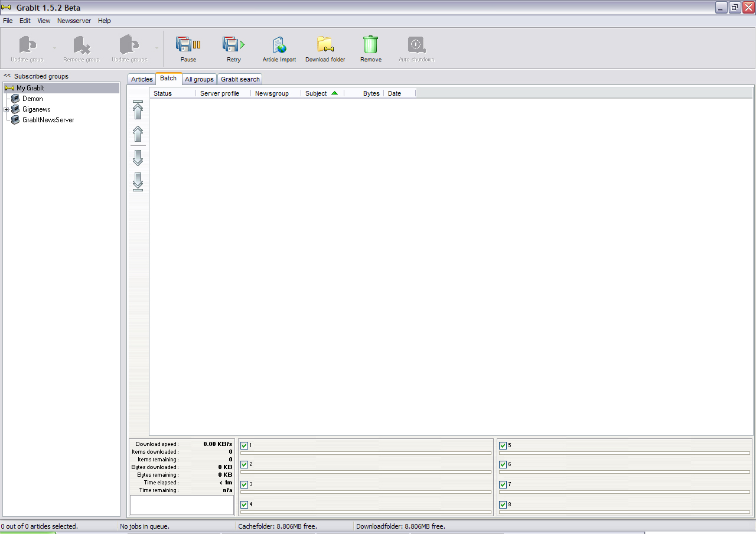Viewport: 756px width, 534px height.
Task: Click "Downloadfolder: 8.806MB free." status text
Action: coord(400,526)
